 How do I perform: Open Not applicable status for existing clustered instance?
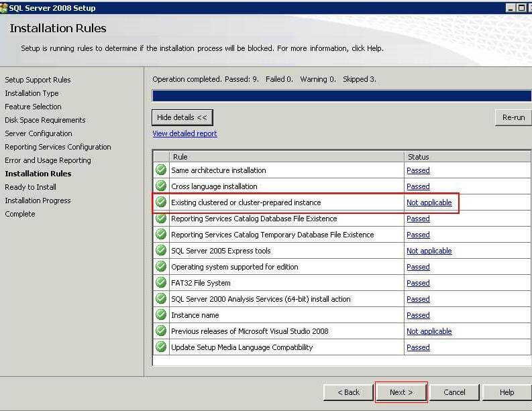click(429, 202)
